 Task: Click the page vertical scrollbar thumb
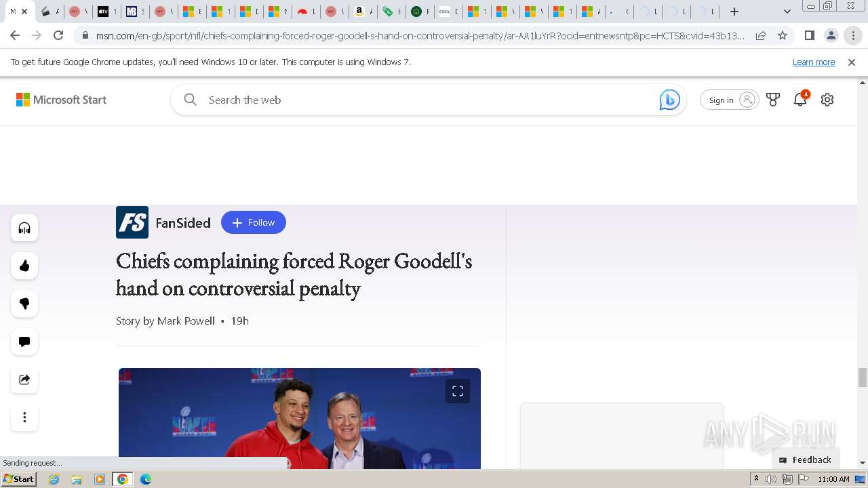pos(863,377)
